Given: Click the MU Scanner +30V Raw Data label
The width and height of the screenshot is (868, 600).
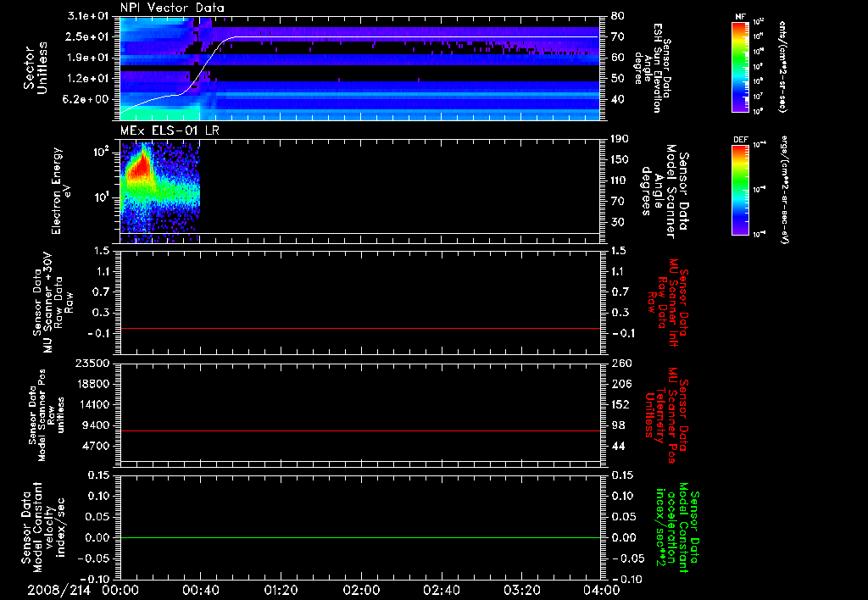Looking at the screenshot, I should point(53,303).
